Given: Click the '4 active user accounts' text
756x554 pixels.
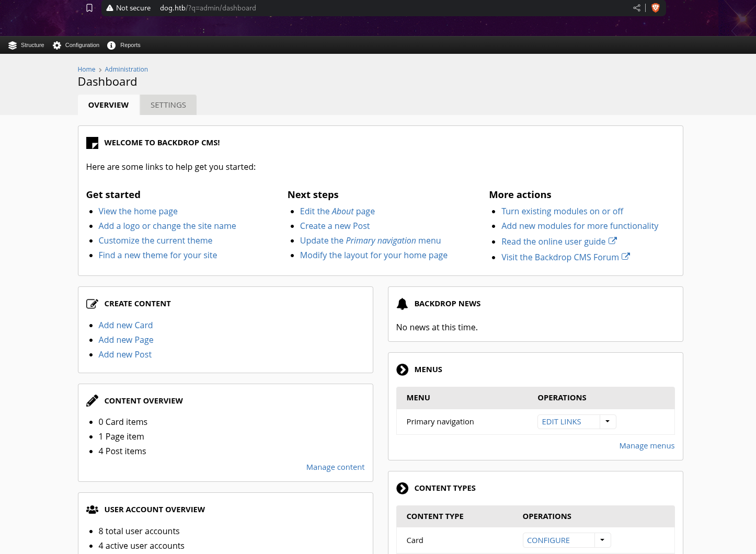Looking at the screenshot, I should coord(141,546).
